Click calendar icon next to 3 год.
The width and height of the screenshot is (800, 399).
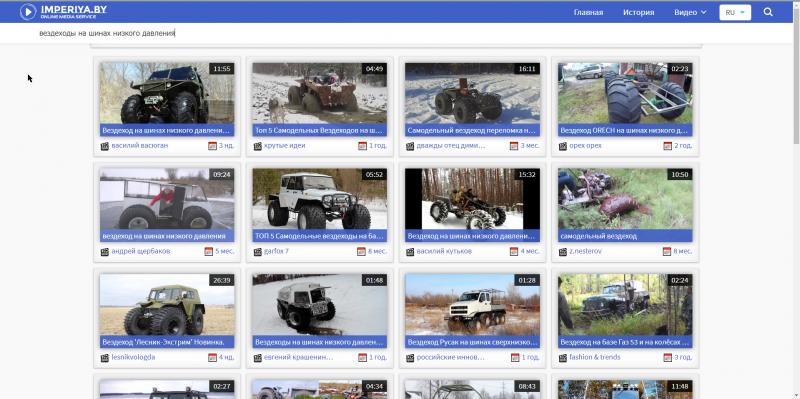click(667, 358)
